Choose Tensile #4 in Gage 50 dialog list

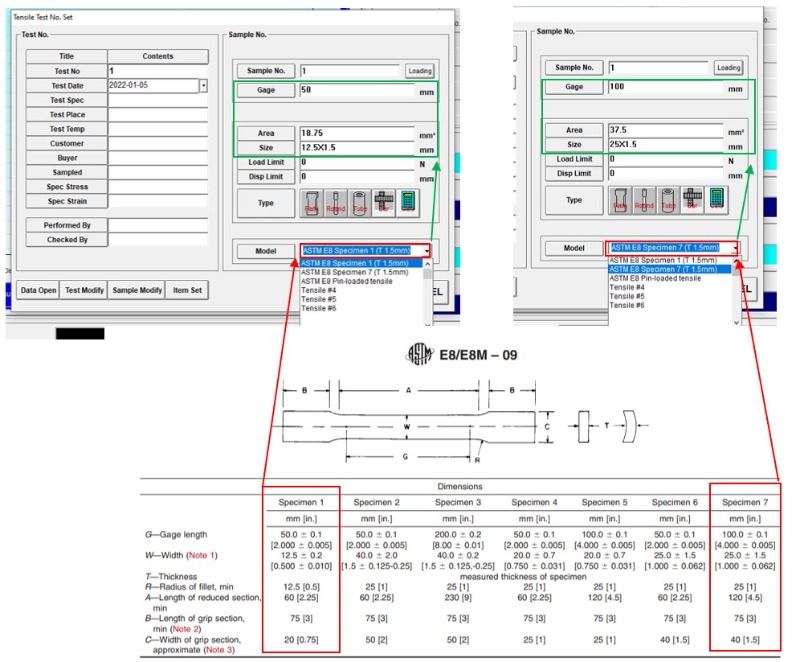[x=318, y=290]
